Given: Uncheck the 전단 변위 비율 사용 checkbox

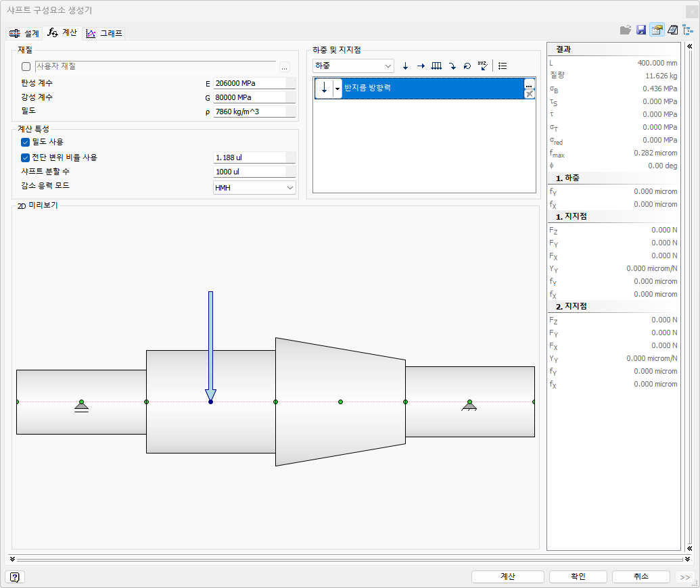Looking at the screenshot, I should [26, 158].
